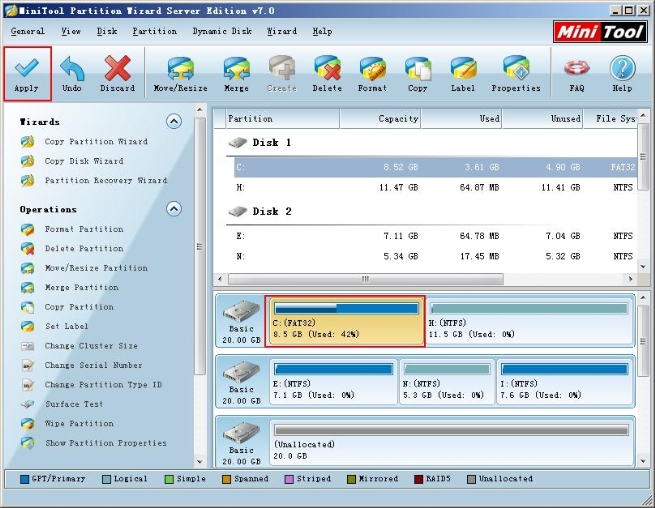The height and width of the screenshot is (508, 655).
Task: Collapse the Wizards section
Action: 174,122
